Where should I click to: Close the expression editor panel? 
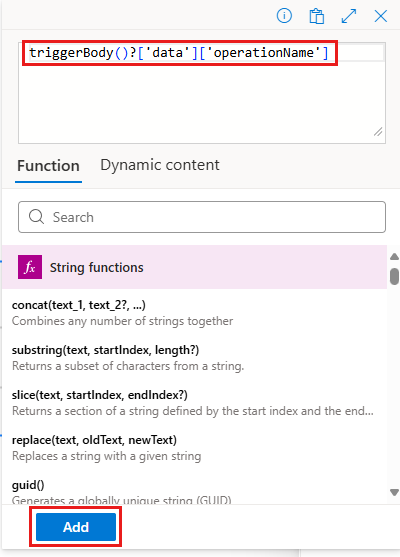[x=380, y=16]
